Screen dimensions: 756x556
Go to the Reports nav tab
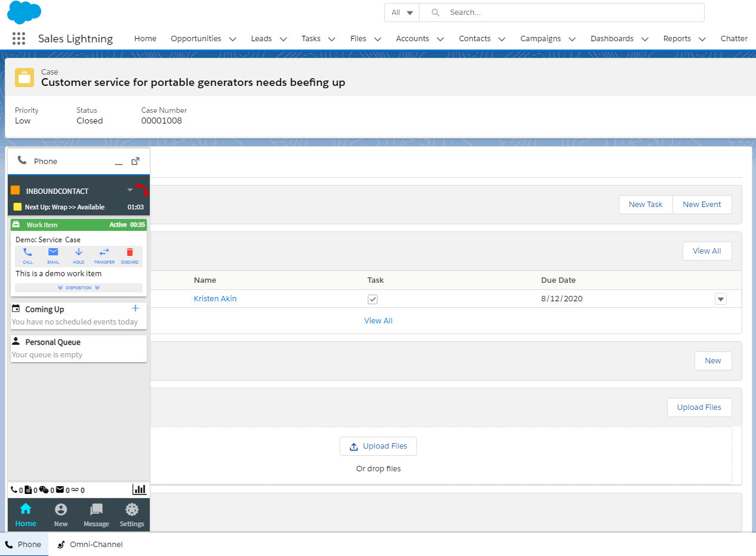(677, 38)
